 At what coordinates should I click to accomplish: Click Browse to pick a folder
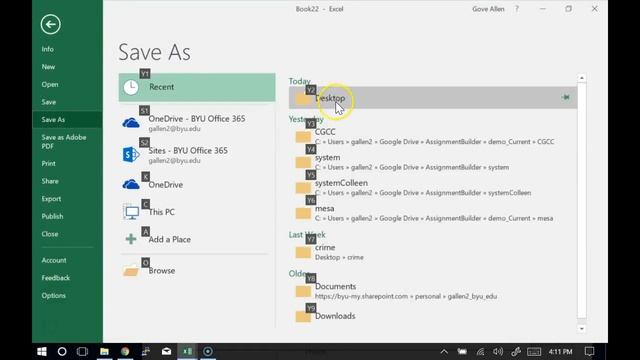[x=162, y=271]
